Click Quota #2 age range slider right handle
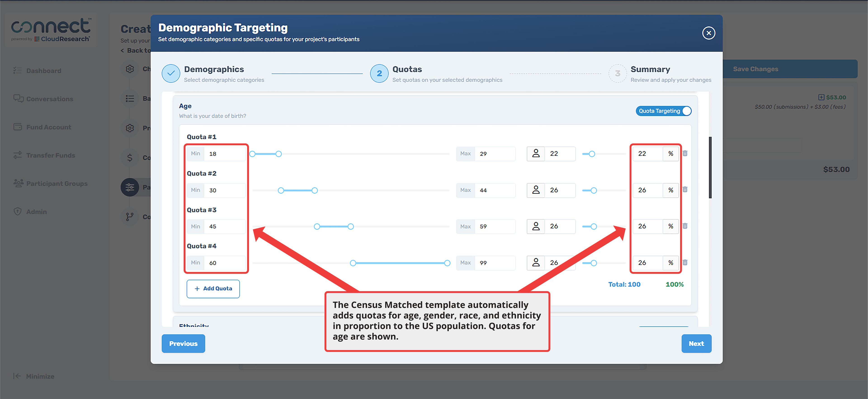 315,190
